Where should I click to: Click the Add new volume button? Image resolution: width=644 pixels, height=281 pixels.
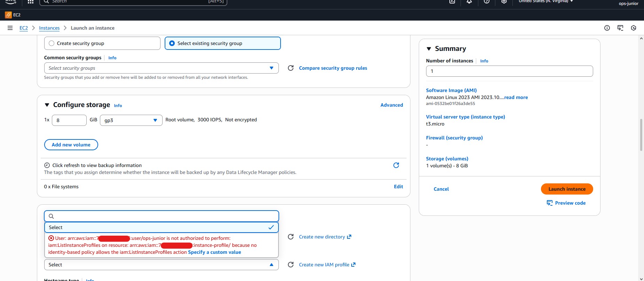click(x=71, y=145)
